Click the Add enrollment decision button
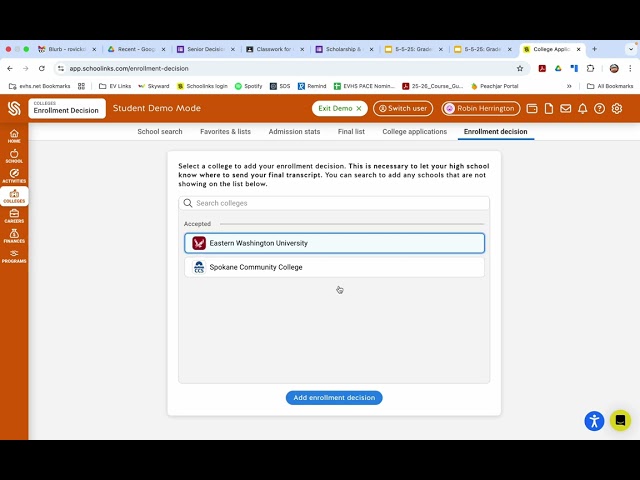The height and width of the screenshot is (480, 640). point(334,398)
